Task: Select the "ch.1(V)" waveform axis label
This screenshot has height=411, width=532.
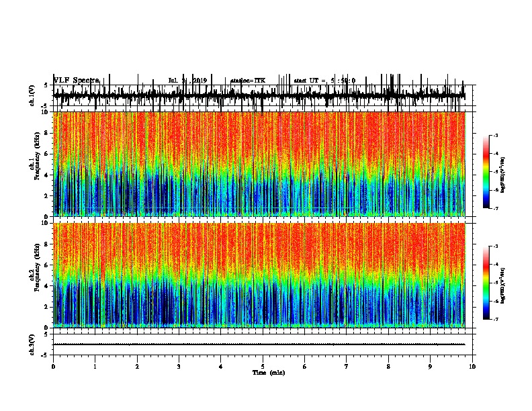Action: (x=32, y=95)
